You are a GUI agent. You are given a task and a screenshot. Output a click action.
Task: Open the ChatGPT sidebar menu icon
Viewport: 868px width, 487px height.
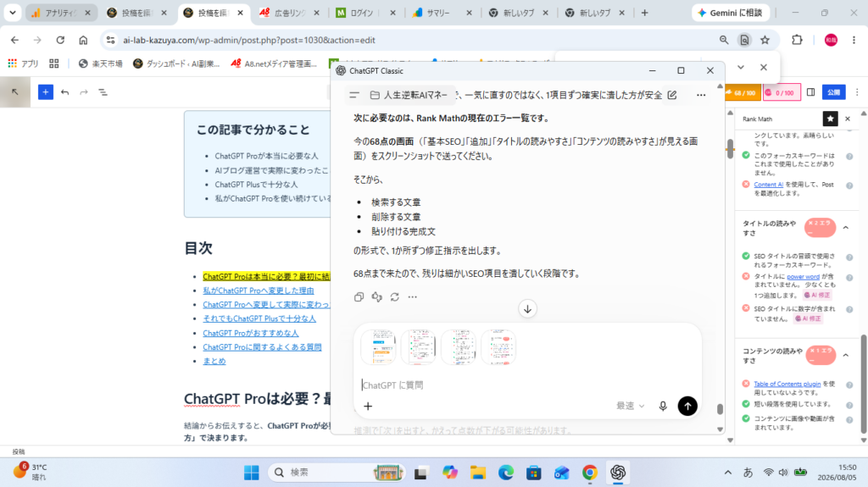354,95
